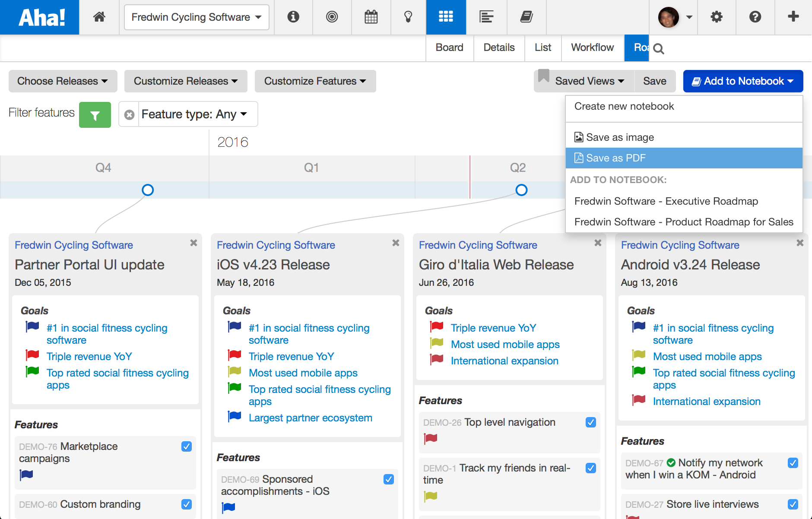Switch to the Workflow tab
This screenshot has height=519, width=812.
click(593, 47)
